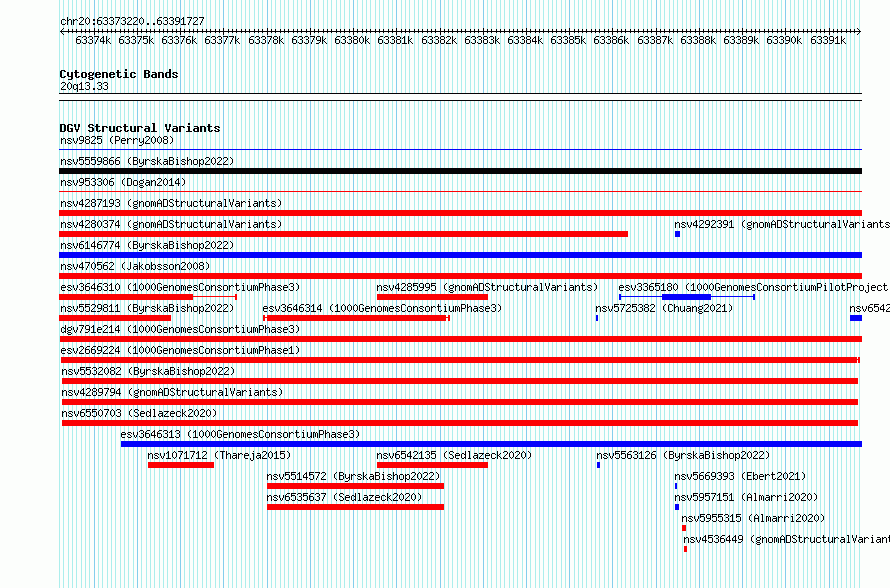Click the red bar under nsv5514572

[355, 486]
